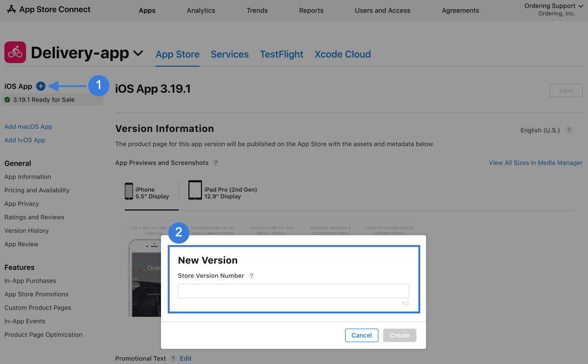Open the Delivery-app switcher dropdown
This screenshot has width=588, height=364.
click(138, 53)
